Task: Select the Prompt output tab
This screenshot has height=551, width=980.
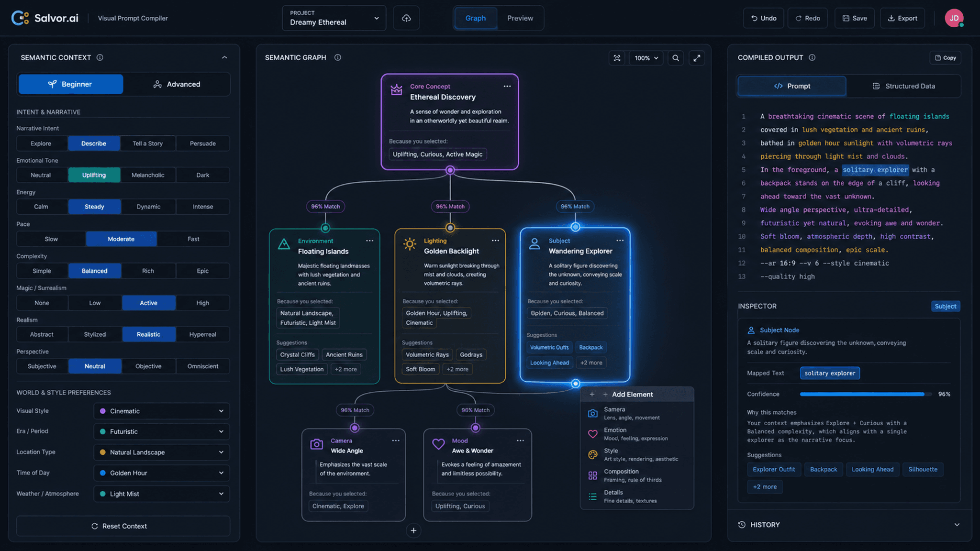Action: pyautogui.click(x=792, y=86)
